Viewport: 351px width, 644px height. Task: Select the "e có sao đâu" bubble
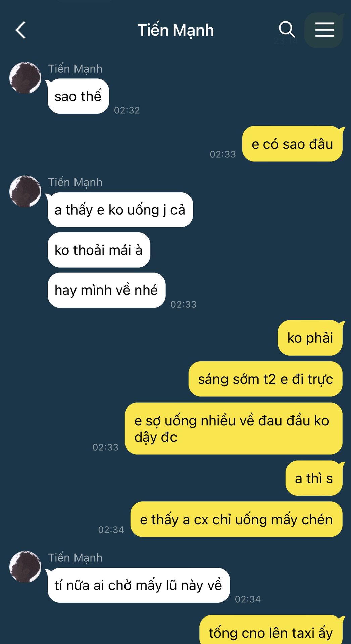[x=292, y=144]
